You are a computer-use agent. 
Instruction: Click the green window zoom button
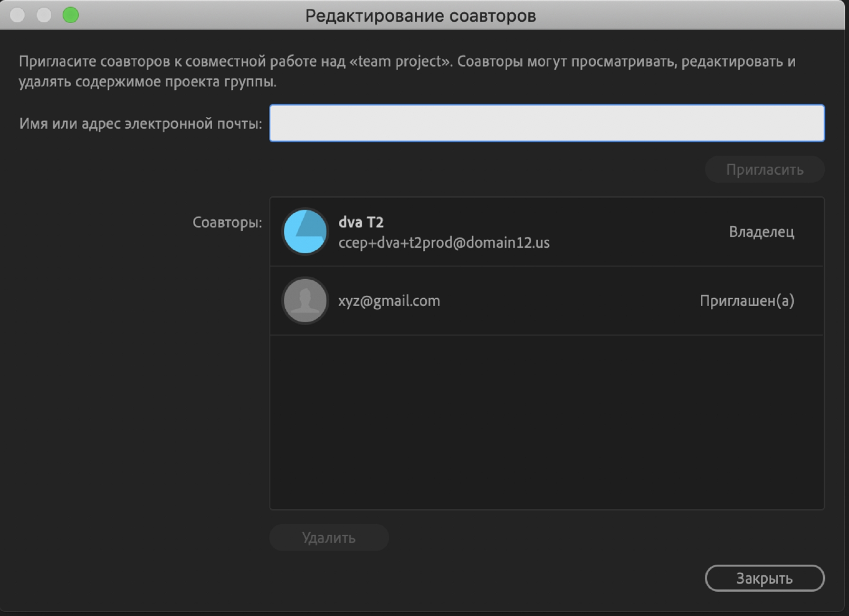coord(71,15)
